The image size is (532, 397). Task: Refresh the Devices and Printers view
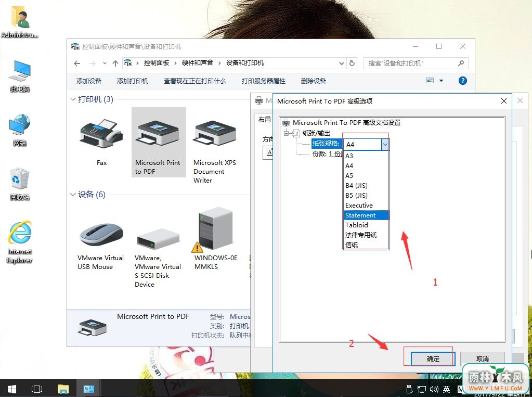coord(352,63)
